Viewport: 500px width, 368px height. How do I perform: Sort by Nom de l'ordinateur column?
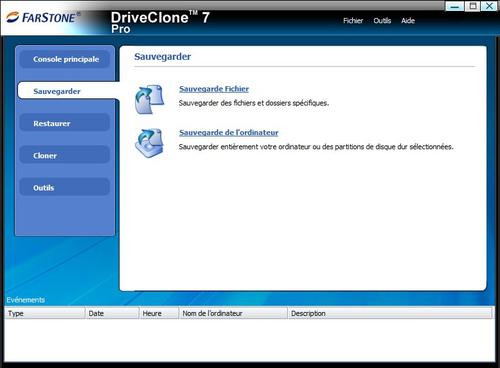coord(233,313)
